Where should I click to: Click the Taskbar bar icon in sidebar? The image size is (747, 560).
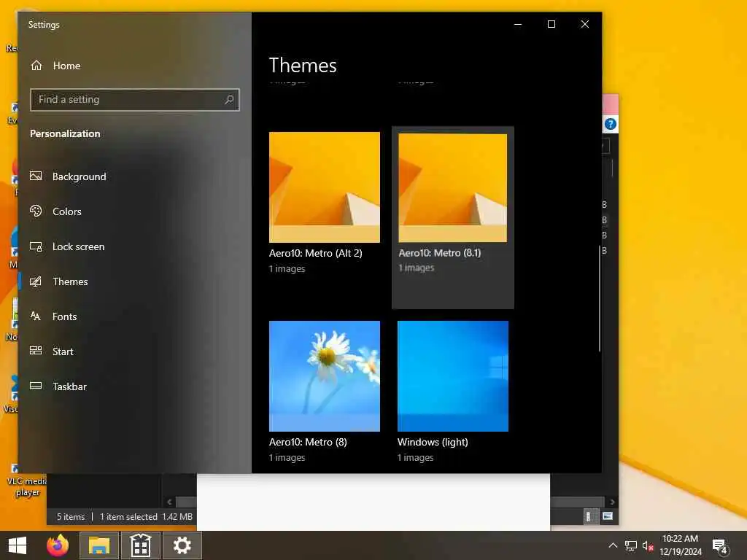tap(36, 386)
